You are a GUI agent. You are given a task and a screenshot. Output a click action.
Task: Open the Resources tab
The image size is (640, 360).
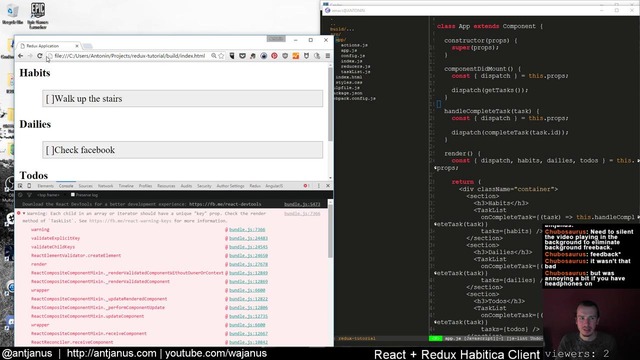click(166, 186)
